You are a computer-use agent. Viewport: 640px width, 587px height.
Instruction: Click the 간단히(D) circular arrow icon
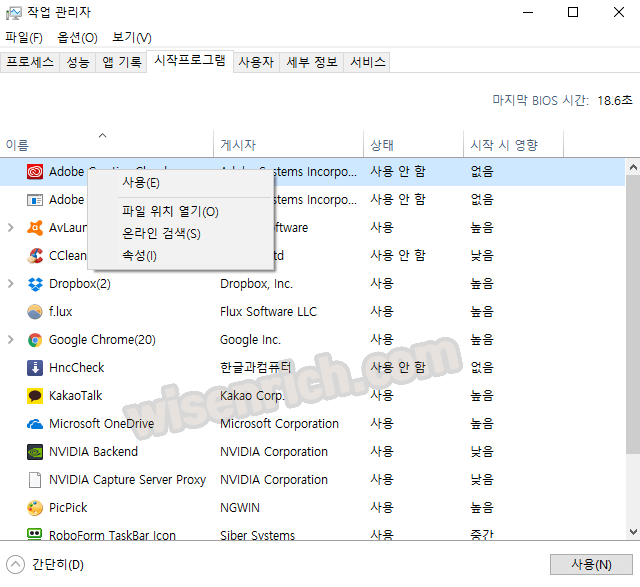16,565
